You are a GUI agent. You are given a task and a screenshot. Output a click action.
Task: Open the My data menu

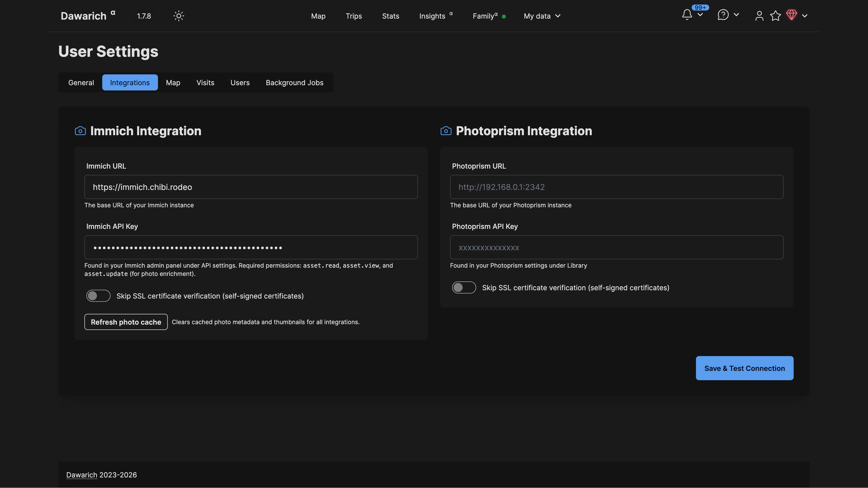click(x=542, y=16)
